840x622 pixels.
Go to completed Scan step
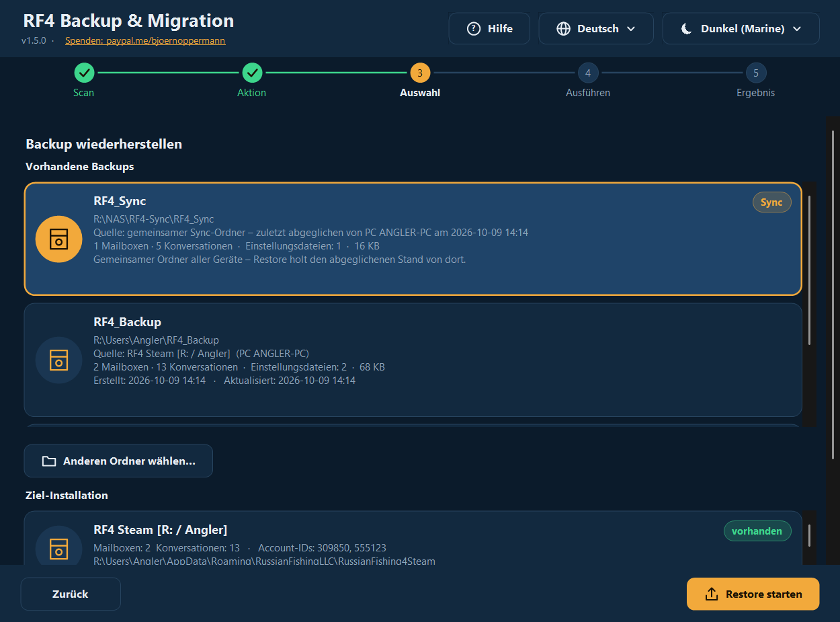(84, 73)
